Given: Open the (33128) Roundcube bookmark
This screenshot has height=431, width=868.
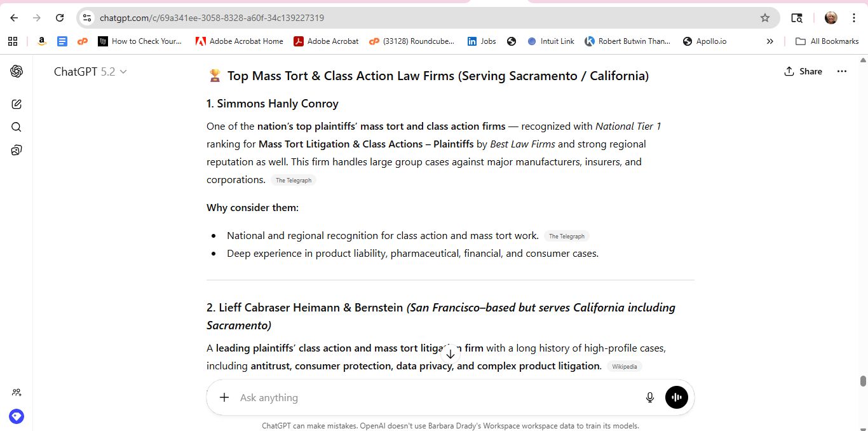Looking at the screenshot, I should tap(411, 41).
